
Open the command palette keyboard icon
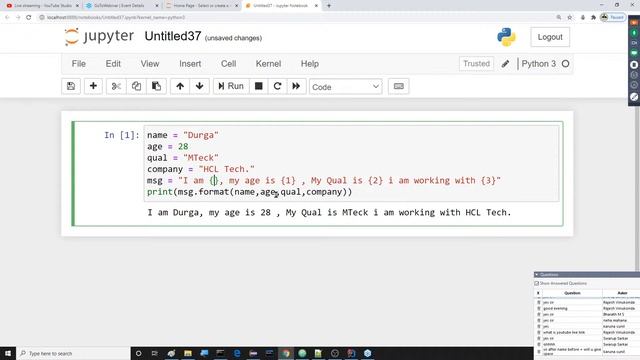(x=398, y=86)
